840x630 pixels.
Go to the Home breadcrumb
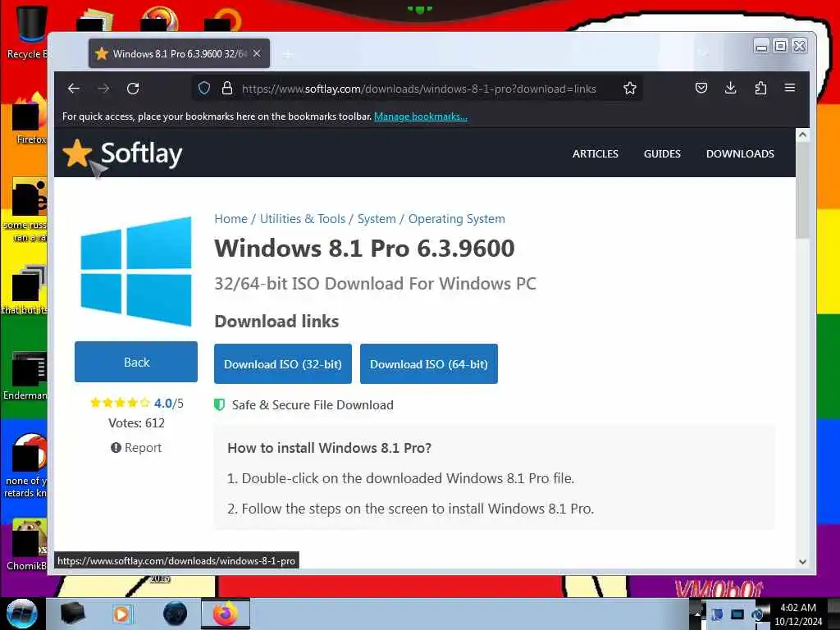click(x=231, y=218)
